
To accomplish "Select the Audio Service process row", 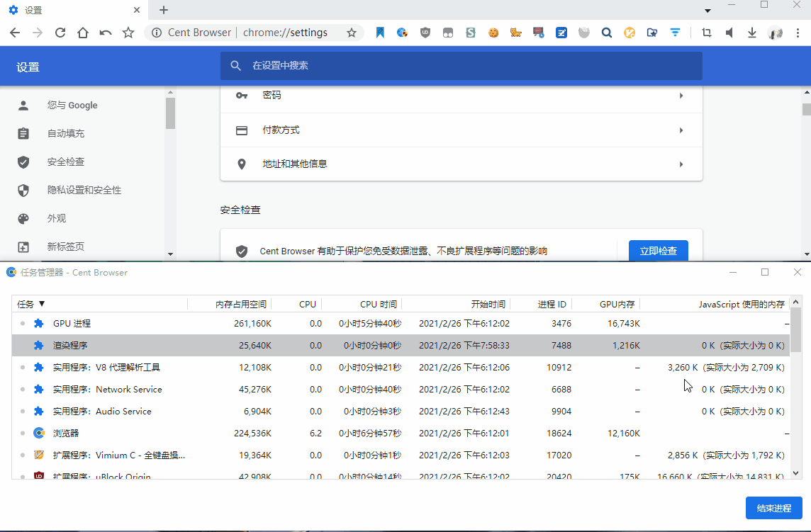I will tap(401, 412).
